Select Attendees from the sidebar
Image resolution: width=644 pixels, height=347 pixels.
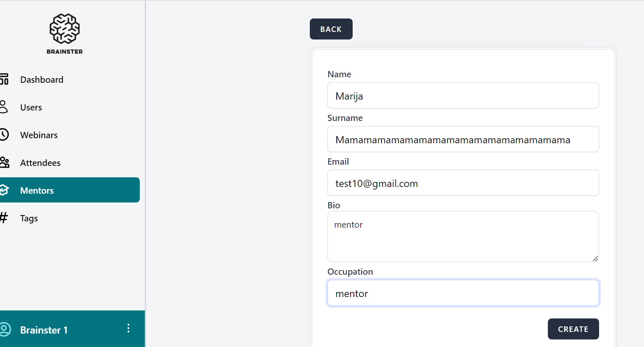(x=40, y=163)
